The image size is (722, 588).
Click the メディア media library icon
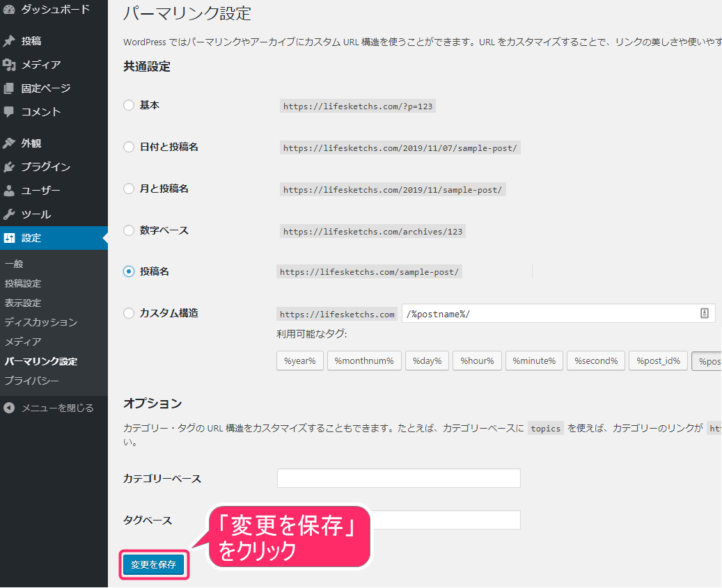tap(9, 64)
